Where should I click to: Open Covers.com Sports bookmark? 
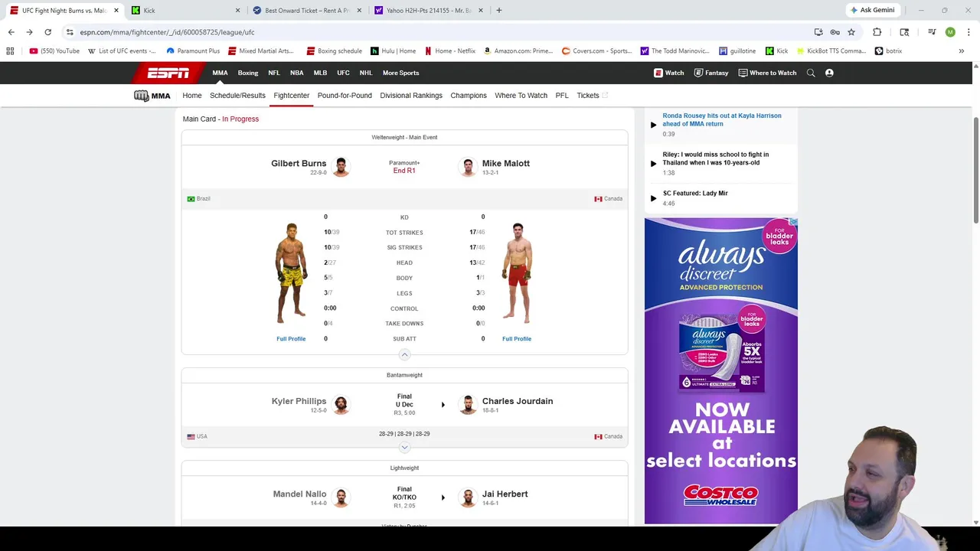tap(596, 51)
